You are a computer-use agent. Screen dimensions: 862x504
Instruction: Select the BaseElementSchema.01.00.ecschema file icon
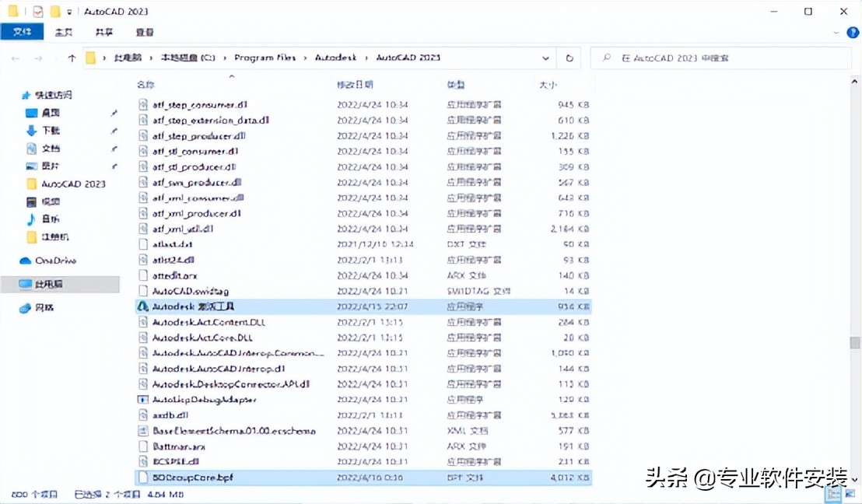[143, 430]
